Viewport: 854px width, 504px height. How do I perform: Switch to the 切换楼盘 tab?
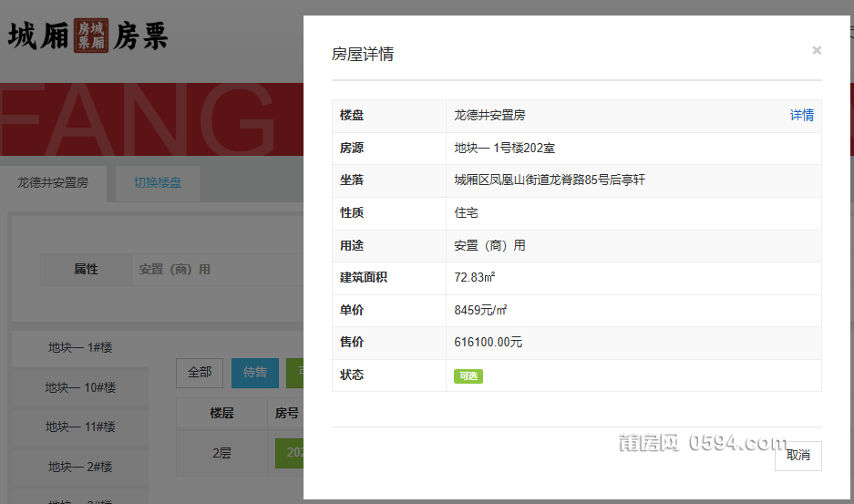point(158,183)
